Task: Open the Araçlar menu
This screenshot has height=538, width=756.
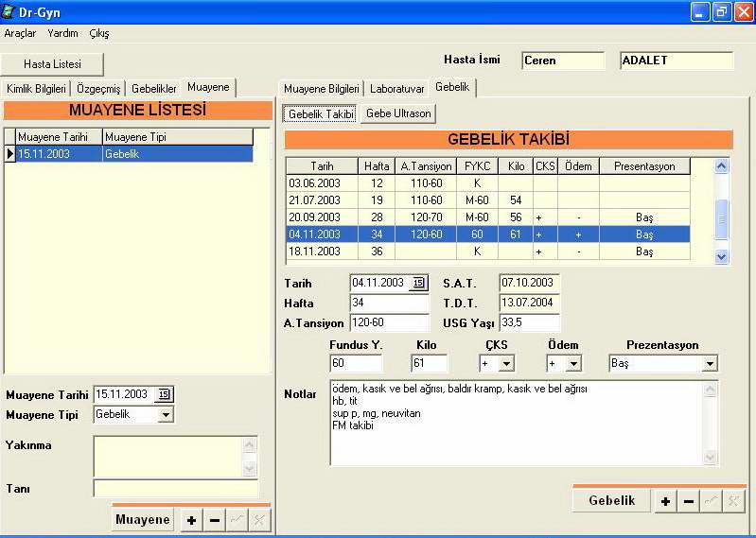Action: pyautogui.click(x=20, y=33)
